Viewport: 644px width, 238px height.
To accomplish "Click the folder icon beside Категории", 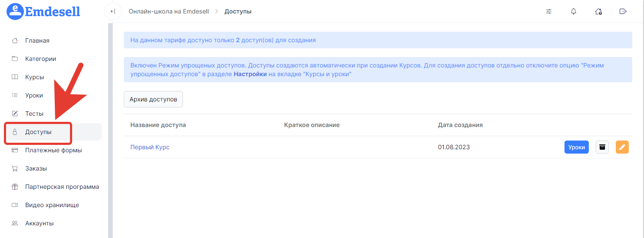I will coord(15,59).
